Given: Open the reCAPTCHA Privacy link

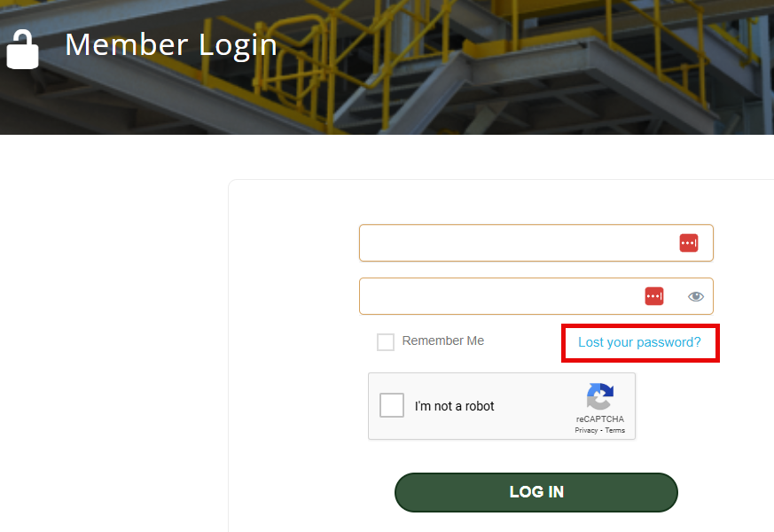Looking at the screenshot, I should (x=586, y=430).
